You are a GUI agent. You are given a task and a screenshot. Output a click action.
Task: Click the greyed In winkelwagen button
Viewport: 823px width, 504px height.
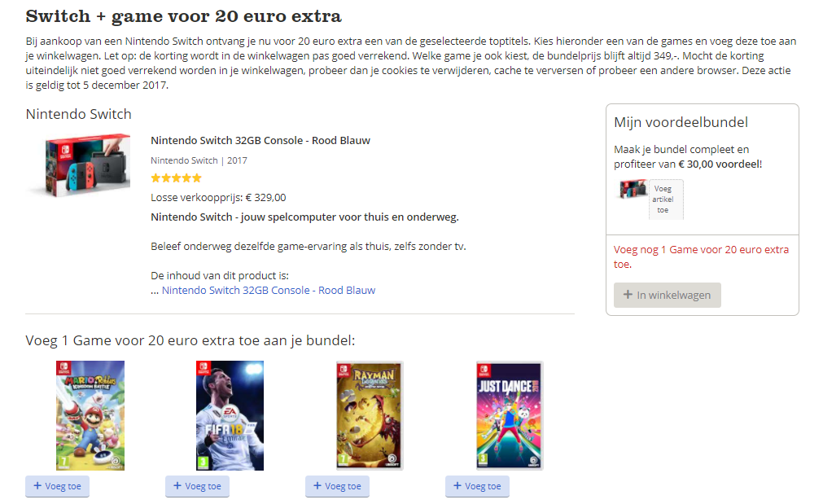pos(668,295)
